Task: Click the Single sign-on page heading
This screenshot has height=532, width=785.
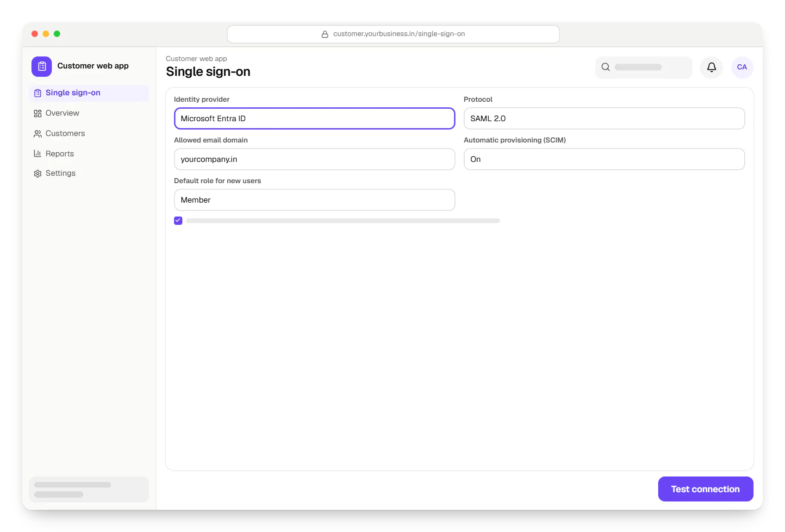Action: [208, 72]
